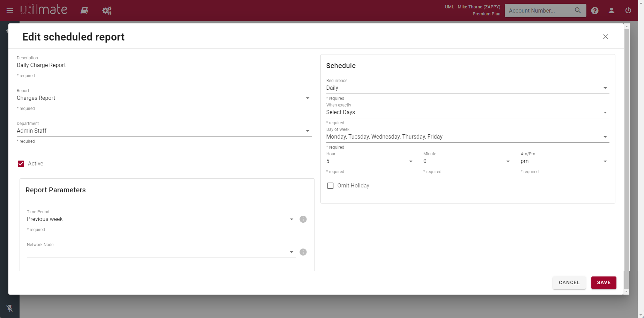
Task: Open the user profile icon
Action: point(612,10)
